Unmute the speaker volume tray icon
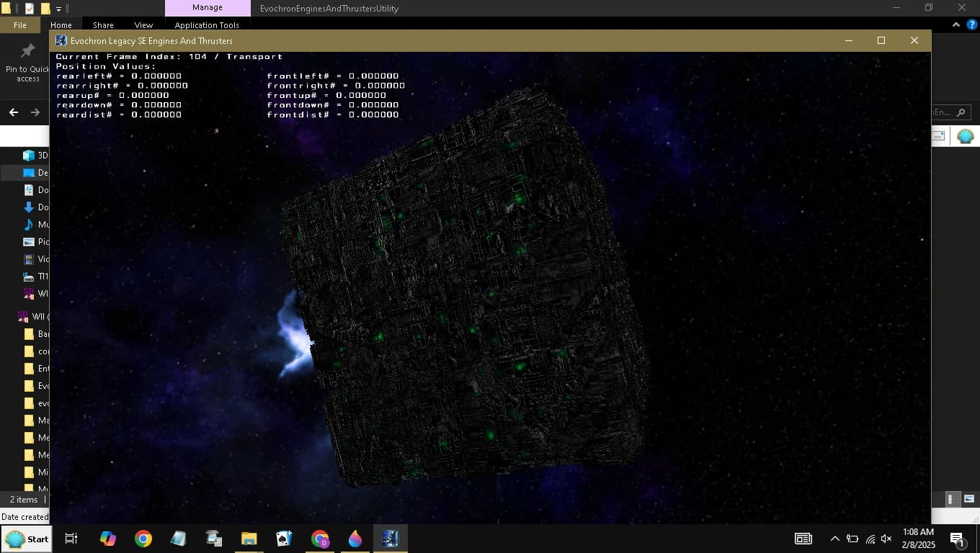This screenshot has height=553, width=980. coord(886,539)
